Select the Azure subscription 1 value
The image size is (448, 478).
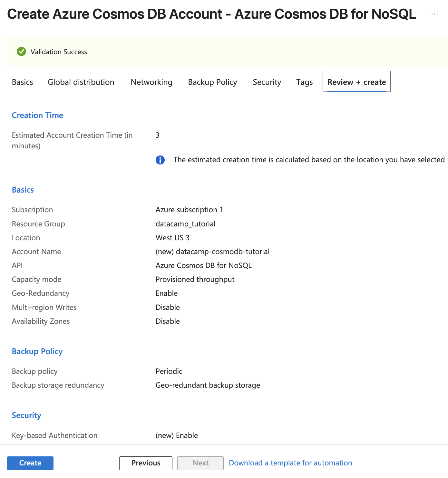click(x=189, y=210)
